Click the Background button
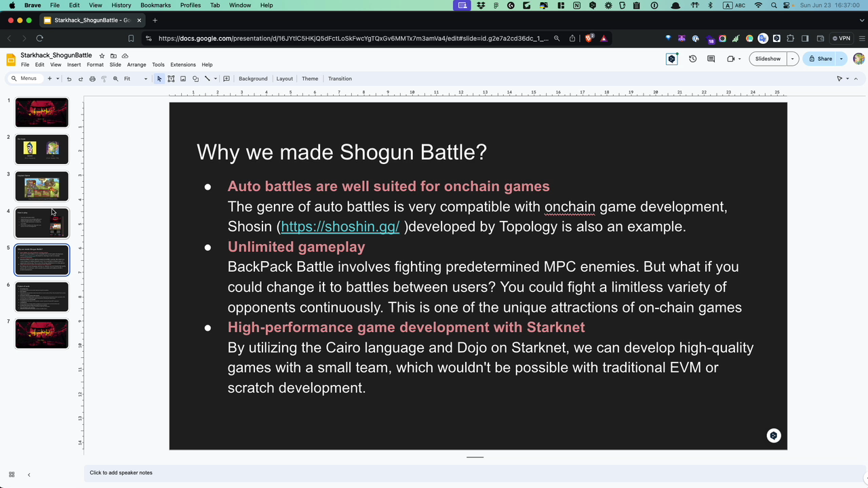This screenshot has height=488, width=868. (x=253, y=79)
